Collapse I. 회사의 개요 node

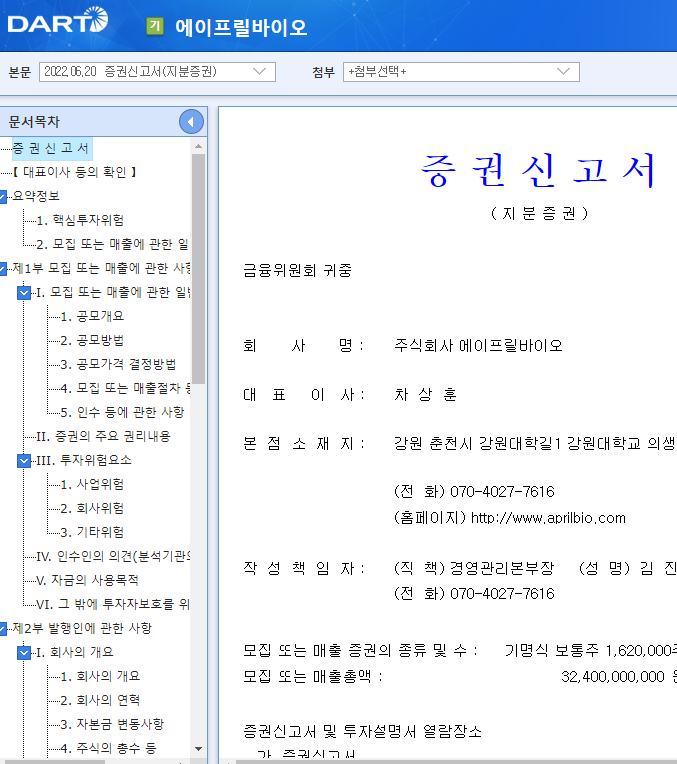coord(24,652)
